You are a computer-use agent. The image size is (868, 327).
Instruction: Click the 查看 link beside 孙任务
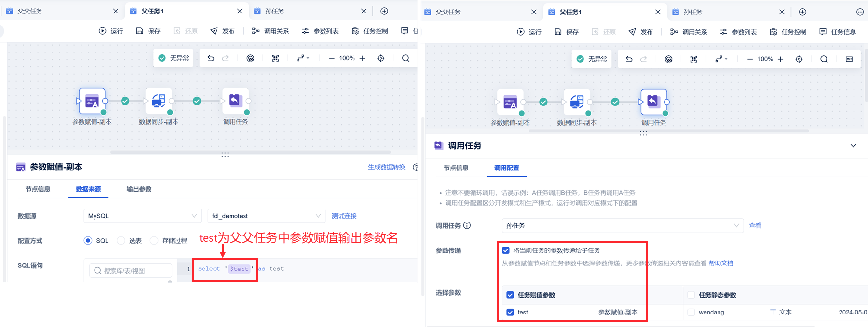755,225
